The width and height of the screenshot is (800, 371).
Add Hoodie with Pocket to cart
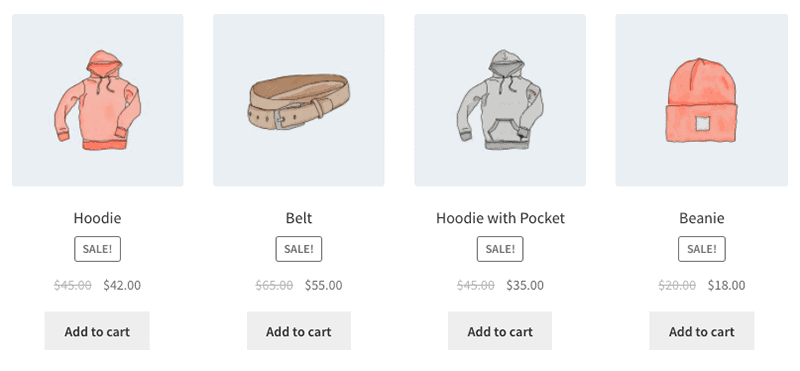[x=500, y=331]
